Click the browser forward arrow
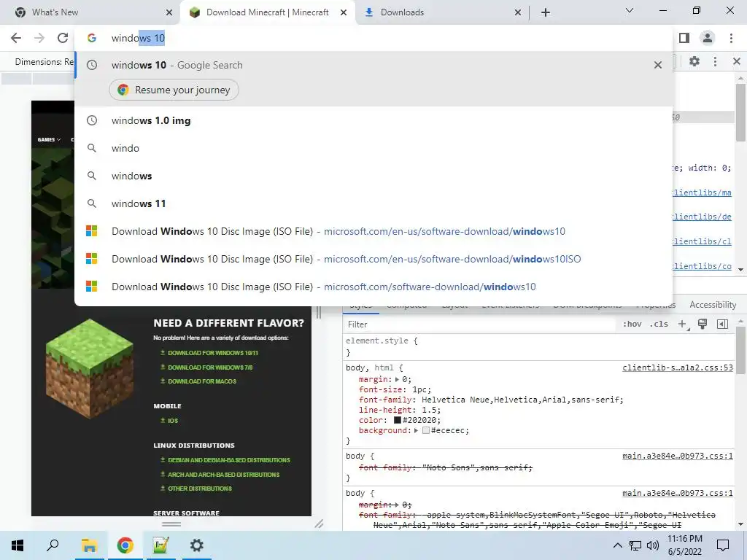The image size is (747, 560). (39, 38)
